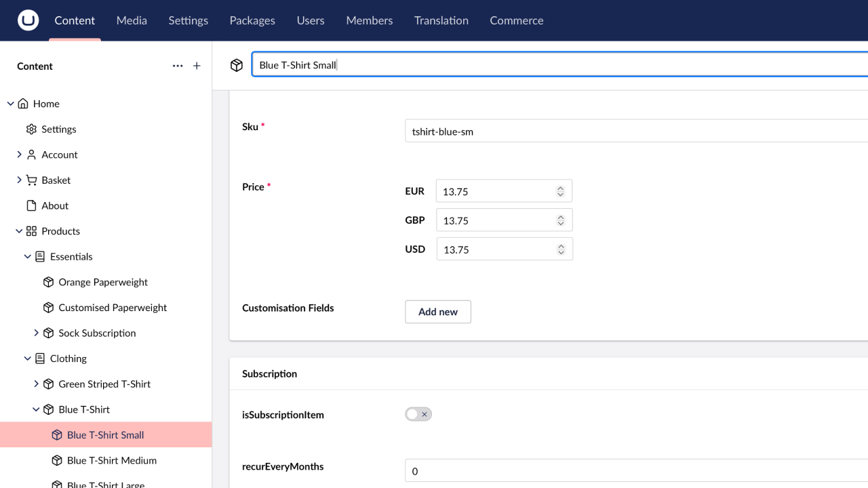Switch to the Media section
868x488 pixels.
tap(132, 20)
